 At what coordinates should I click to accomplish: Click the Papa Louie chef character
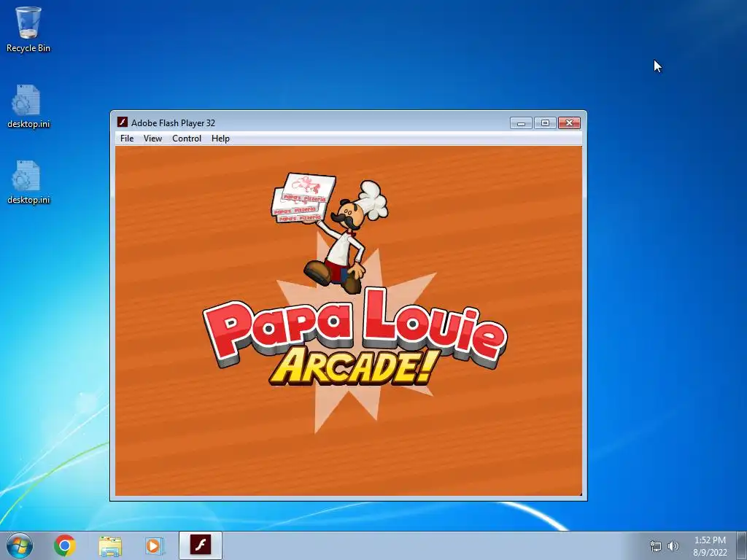tap(347, 237)
